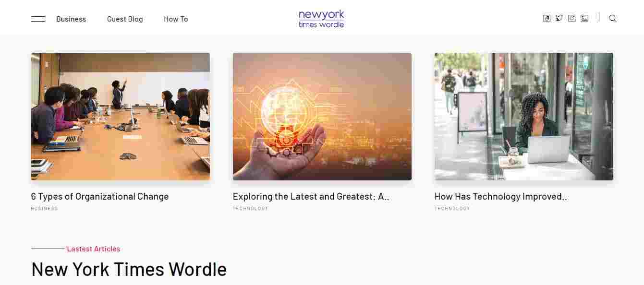Open the meeting room article thumbnail
The image size is (644, 285).
[x=121, y=117]
